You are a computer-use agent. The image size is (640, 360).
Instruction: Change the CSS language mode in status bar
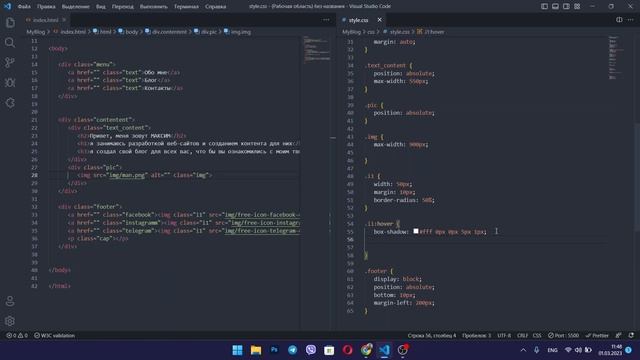[537, 336]
